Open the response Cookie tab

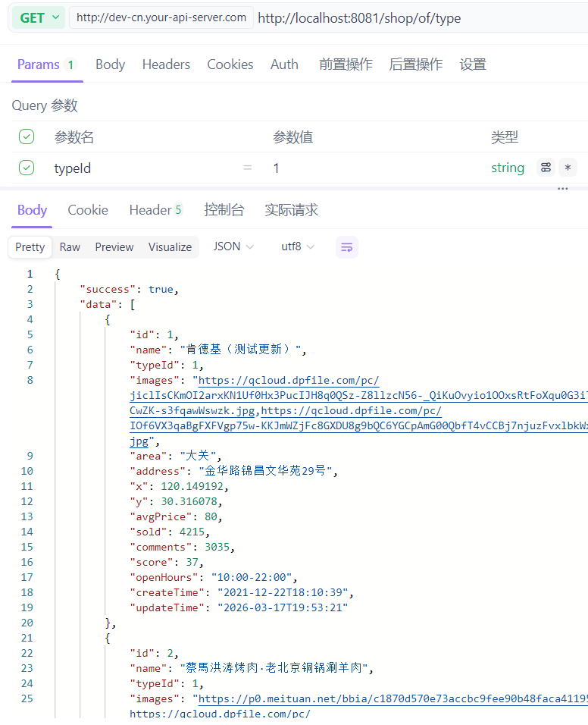point(88,210)
